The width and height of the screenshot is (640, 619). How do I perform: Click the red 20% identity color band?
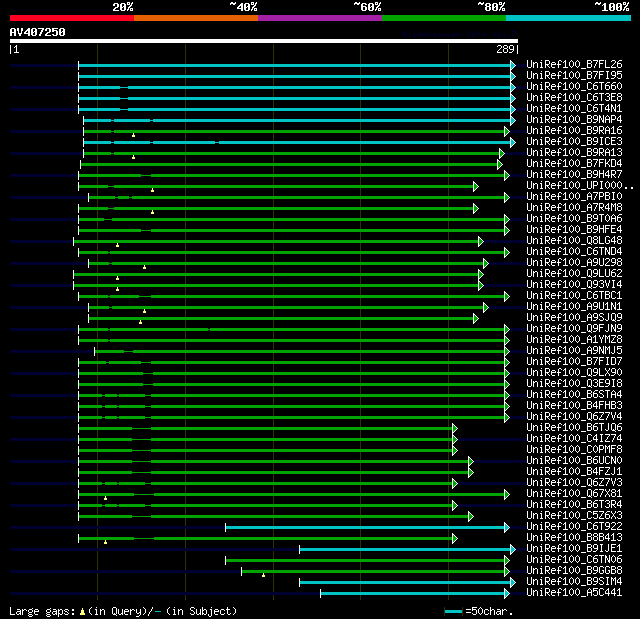point(72,18)
